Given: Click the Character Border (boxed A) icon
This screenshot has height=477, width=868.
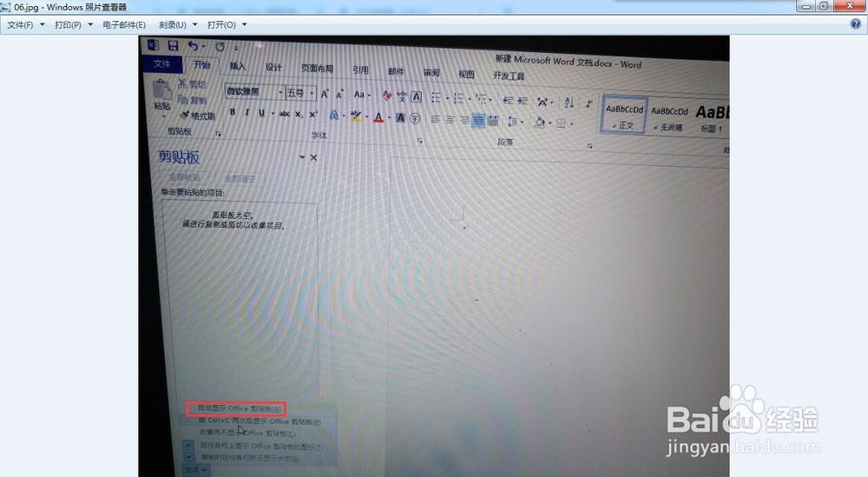Looking at the screenshot, I should 417,97.
